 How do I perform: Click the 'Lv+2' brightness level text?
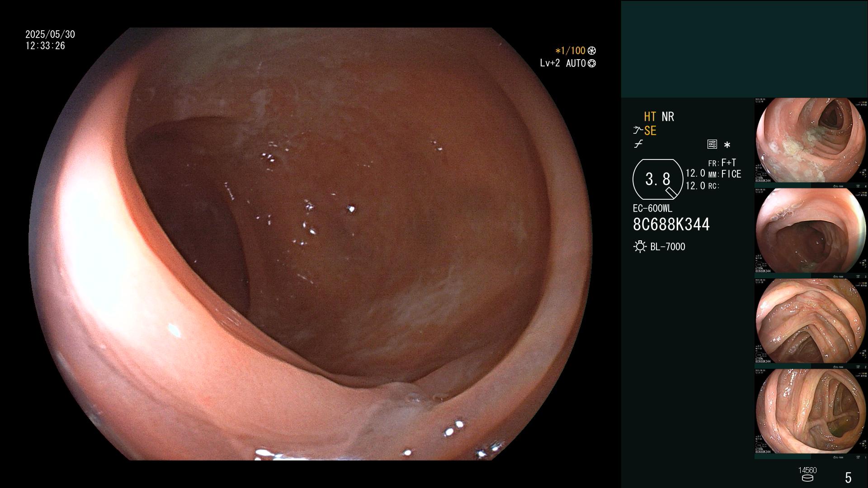(550, 63)
